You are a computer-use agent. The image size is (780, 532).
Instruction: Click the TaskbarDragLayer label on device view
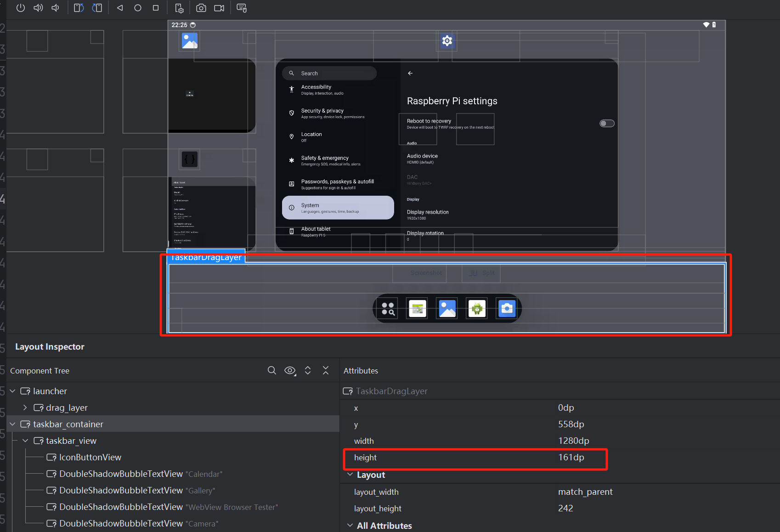(x=206, y=257)
